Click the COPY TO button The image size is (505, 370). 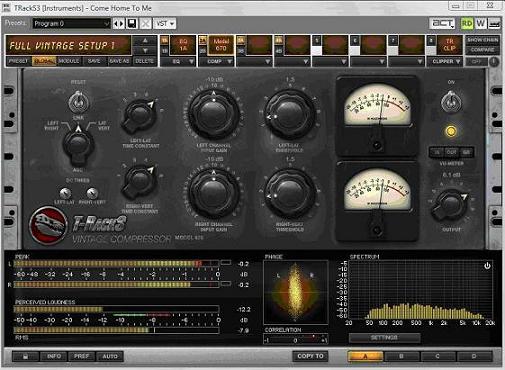(x=310, y=356)
